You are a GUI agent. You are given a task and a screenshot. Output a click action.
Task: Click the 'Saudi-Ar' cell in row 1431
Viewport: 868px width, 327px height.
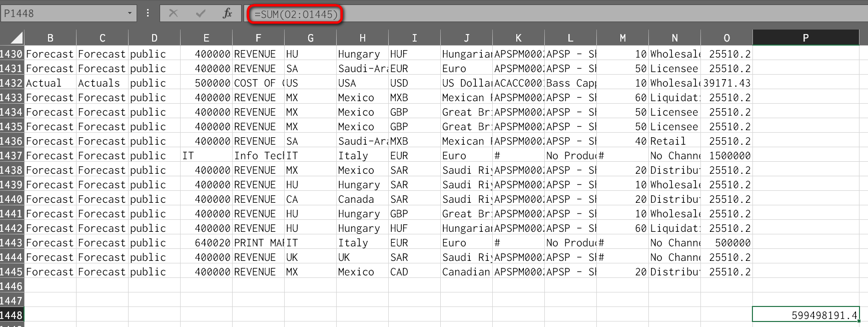363,69
